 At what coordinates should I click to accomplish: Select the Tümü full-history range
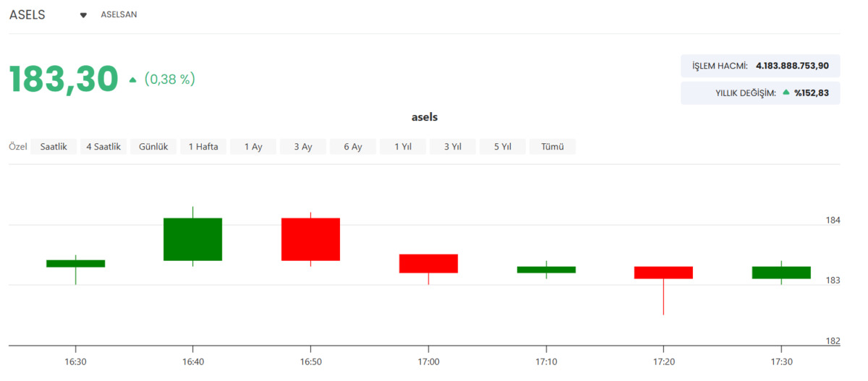pos(553,147)
